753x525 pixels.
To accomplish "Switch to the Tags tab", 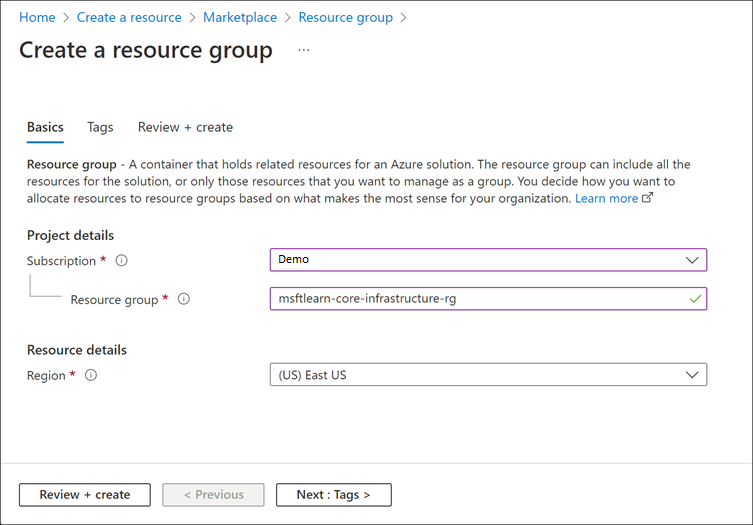I will point(100,127).
